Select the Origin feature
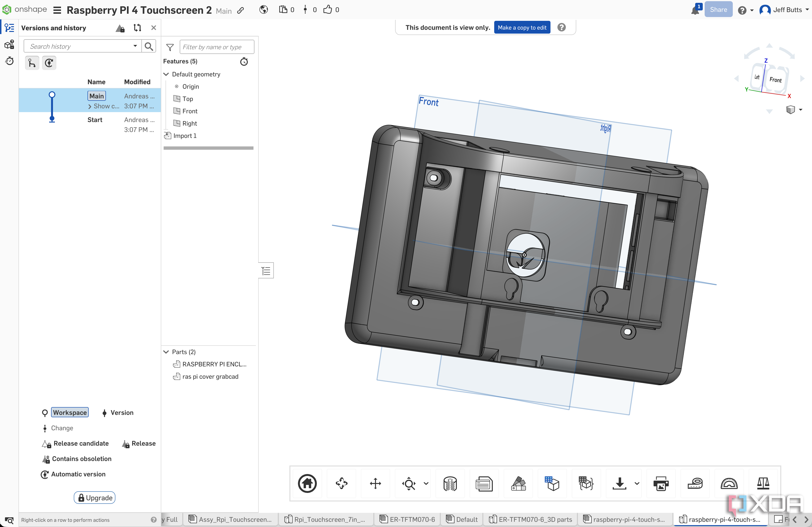812x527 pixels. coord(190,86)
